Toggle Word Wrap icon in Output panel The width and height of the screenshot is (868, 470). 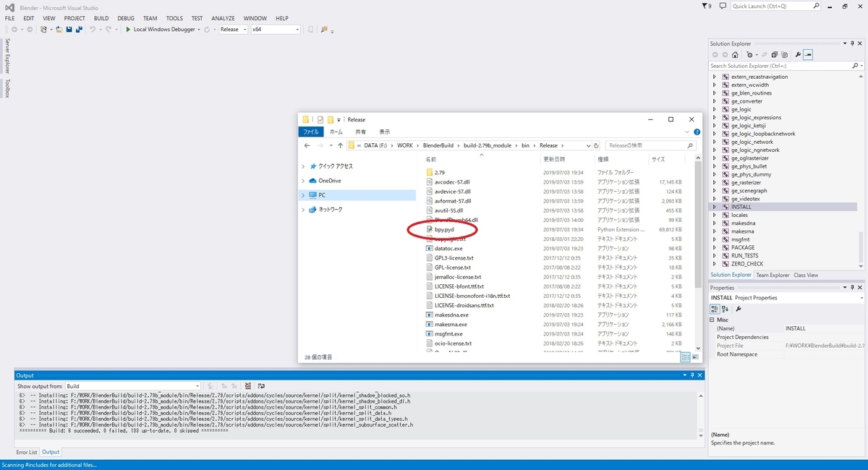coord(261,386)
